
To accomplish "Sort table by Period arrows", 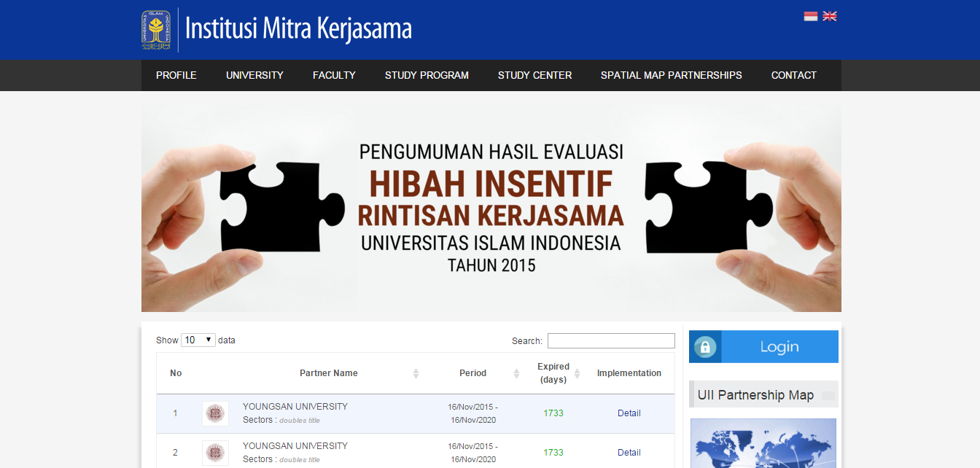I will pyautogui.click(x=516, y=373).
